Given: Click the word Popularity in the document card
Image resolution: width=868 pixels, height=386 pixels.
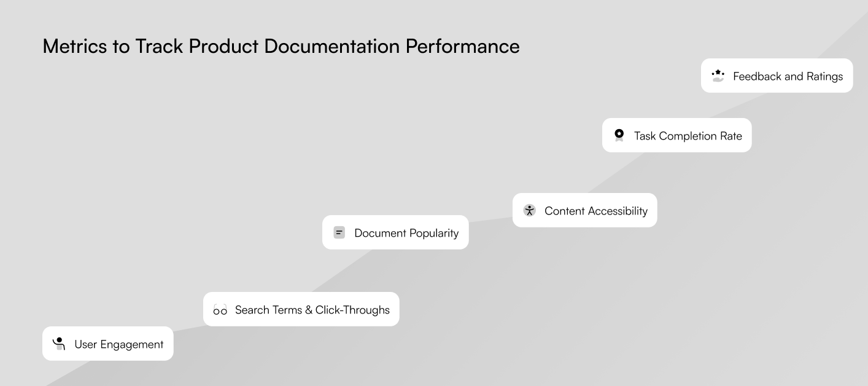Looking at the screenshot, I should [433, 233].
